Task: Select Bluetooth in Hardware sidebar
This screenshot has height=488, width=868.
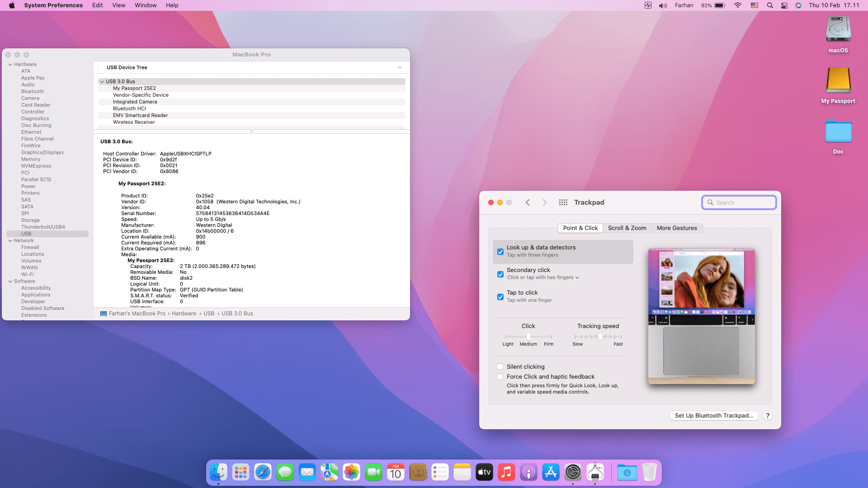Action: (x=33, y=91)
